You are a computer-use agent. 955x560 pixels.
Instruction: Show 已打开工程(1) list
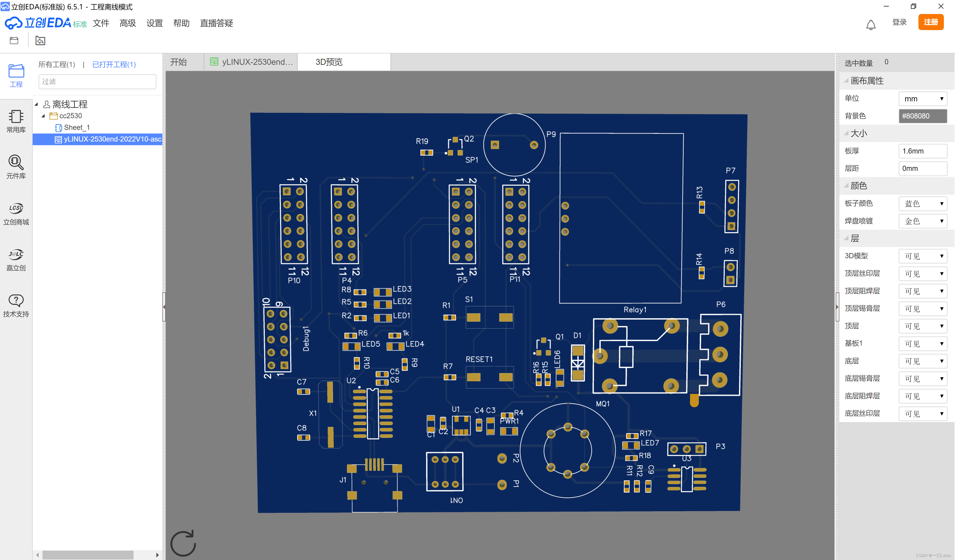[x=114, y=64]
